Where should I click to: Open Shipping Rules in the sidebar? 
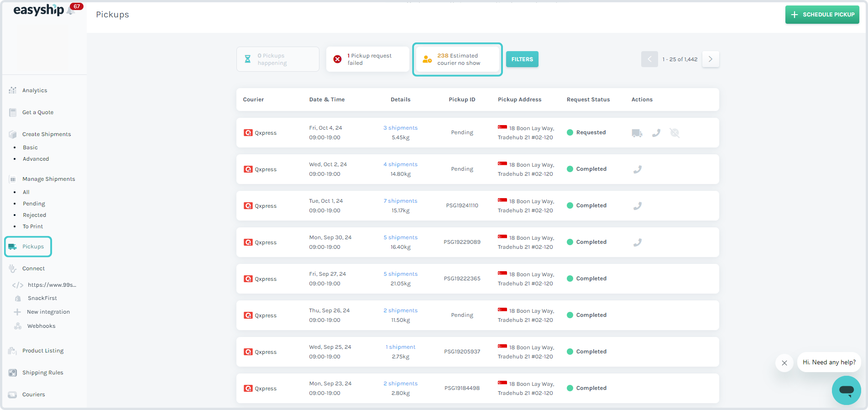tap(42, 373)
